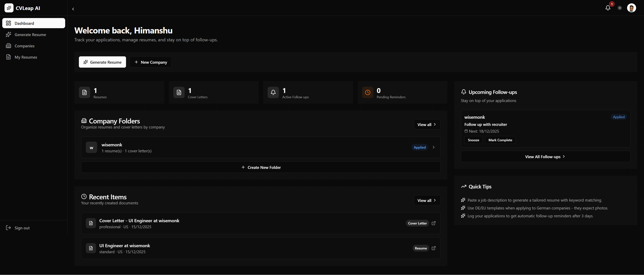Open My Resumes in the sidebar
This screenshot has width=644, height=275.
coord(34,57)
